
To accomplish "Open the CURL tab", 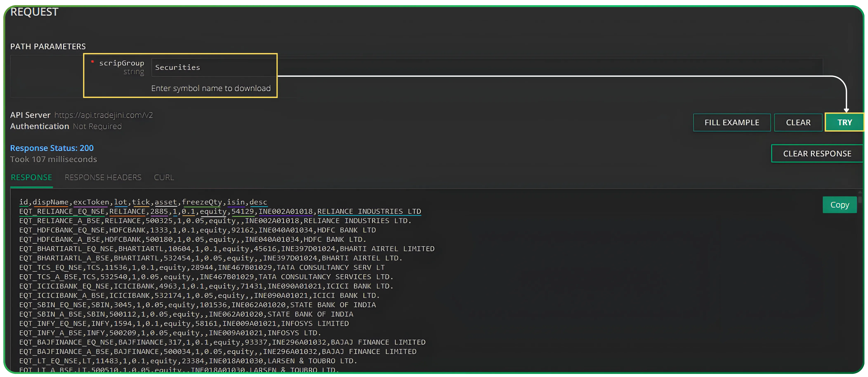I will (163, 177).
